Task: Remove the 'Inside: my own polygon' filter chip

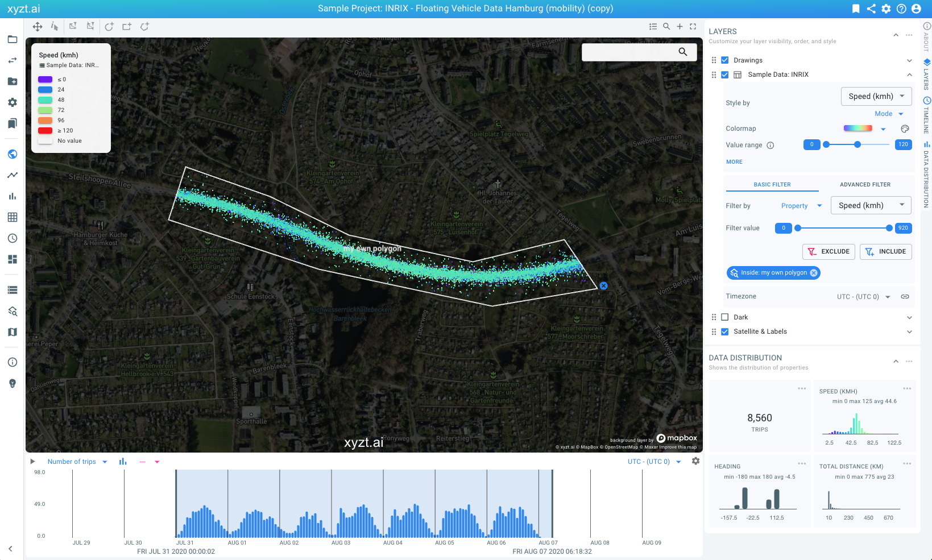Action: pyautogui.click(x=814, y=273)
